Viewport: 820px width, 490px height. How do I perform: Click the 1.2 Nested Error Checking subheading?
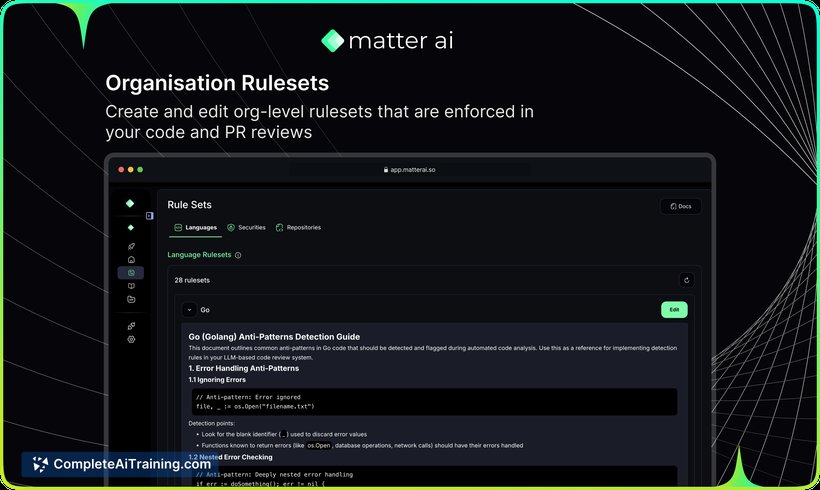230,457
